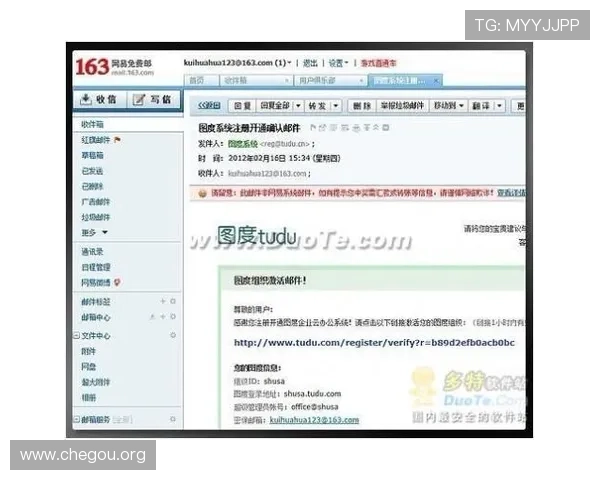Screen dimensions: 600x480
Task: Click the 写信 compose mail button
Action: (x=152, y=100)
